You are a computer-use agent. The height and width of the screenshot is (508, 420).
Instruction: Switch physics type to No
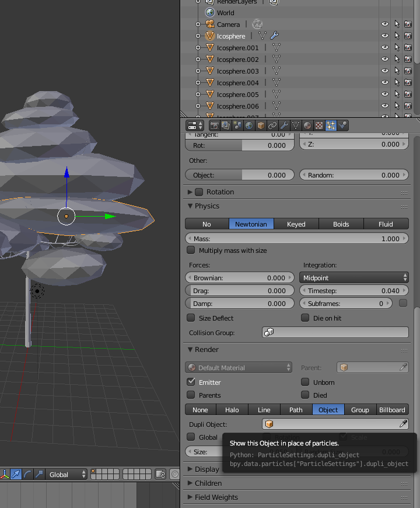[x=206, y=224]
